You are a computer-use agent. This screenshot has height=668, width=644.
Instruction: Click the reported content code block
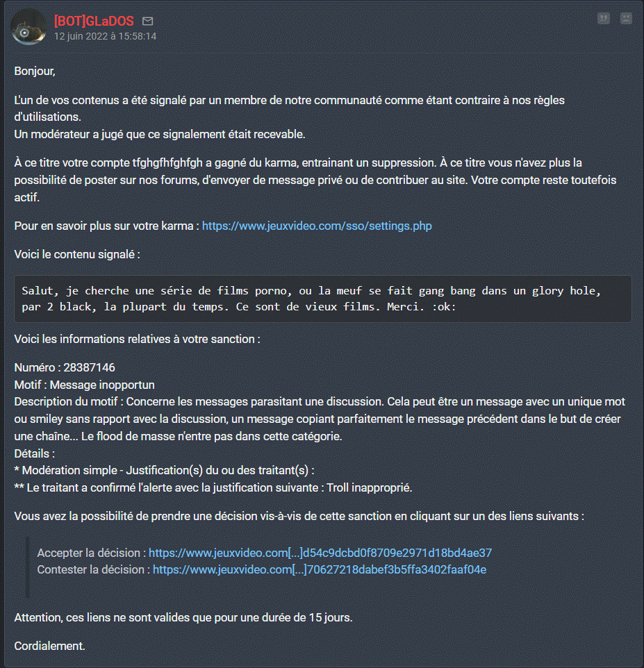[322, 299]
